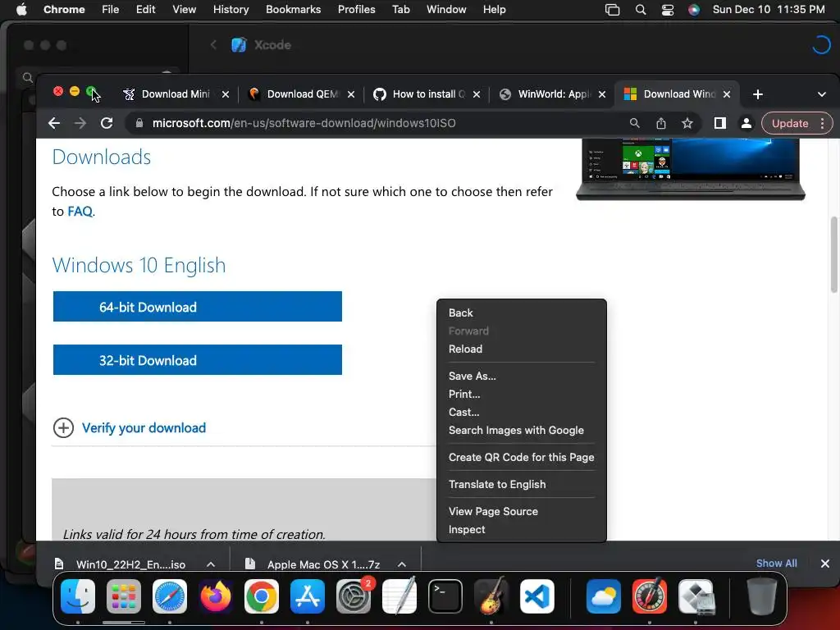Close the downloads bar
This screenshot has width=840, height=630.
(825, 564)
